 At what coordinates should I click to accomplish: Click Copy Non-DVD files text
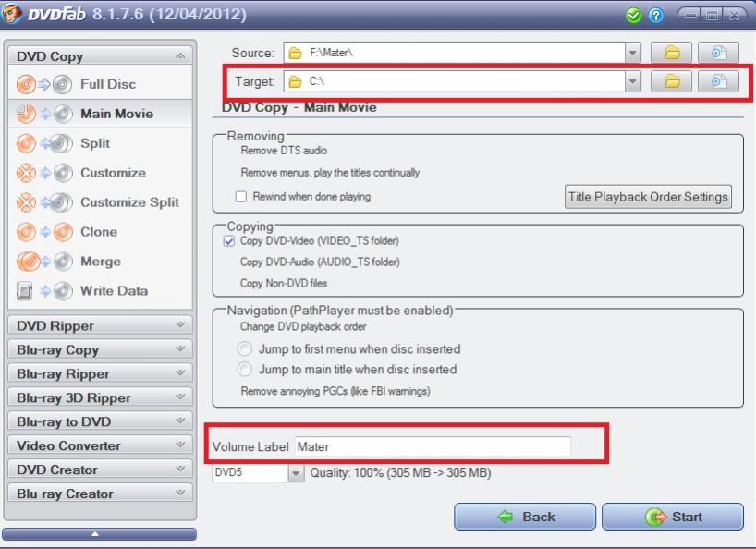tap(284, 284)
